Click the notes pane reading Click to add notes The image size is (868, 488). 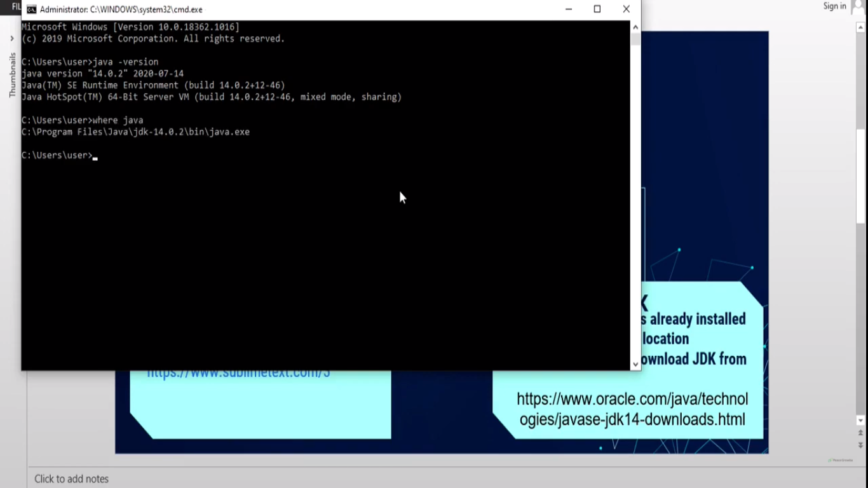71,478
